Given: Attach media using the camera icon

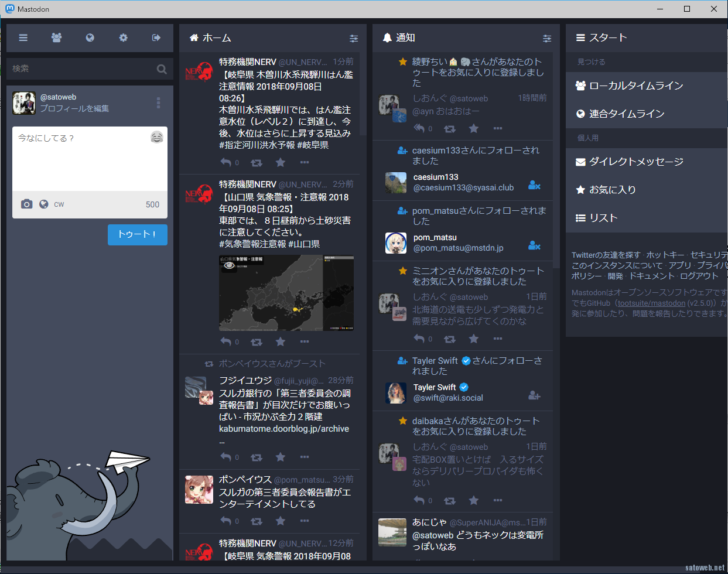Looking at the screenshot, I should tap(26, 204).
